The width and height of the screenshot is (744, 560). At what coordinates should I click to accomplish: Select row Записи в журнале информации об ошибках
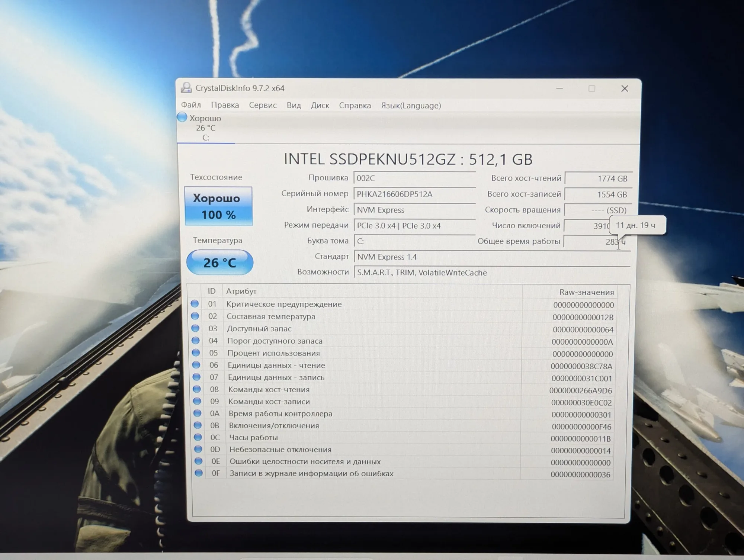[404, 473]
